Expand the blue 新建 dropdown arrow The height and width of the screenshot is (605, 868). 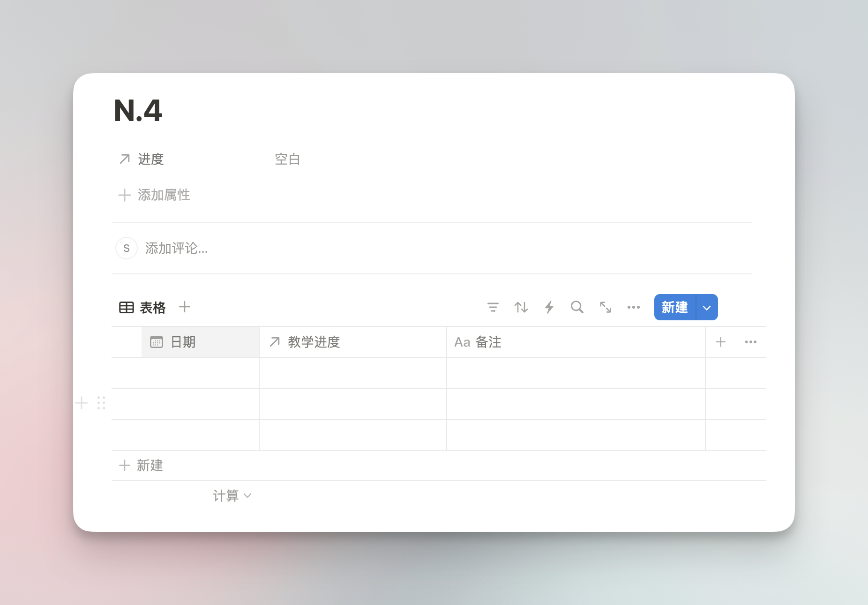pos(707,308)
